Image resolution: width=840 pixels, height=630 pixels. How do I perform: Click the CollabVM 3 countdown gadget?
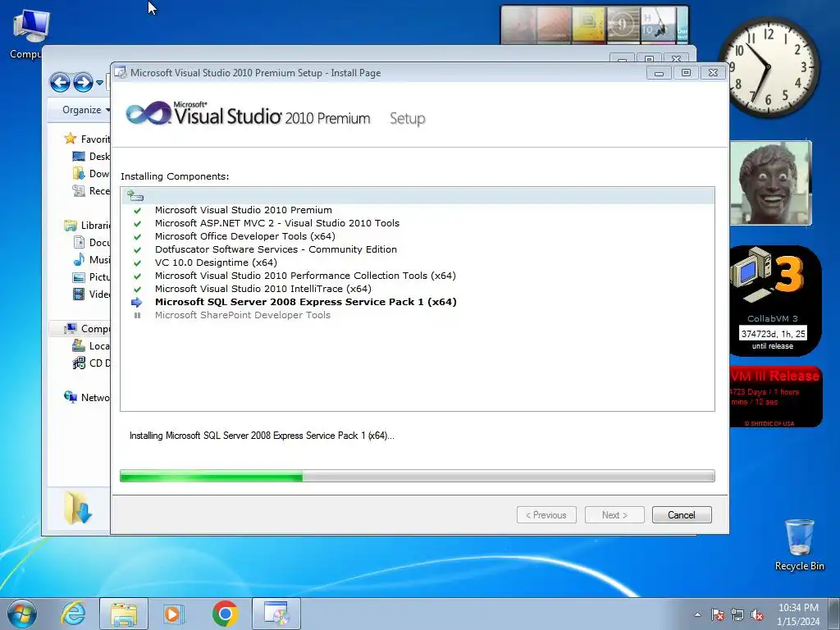[x=775, y=301]
